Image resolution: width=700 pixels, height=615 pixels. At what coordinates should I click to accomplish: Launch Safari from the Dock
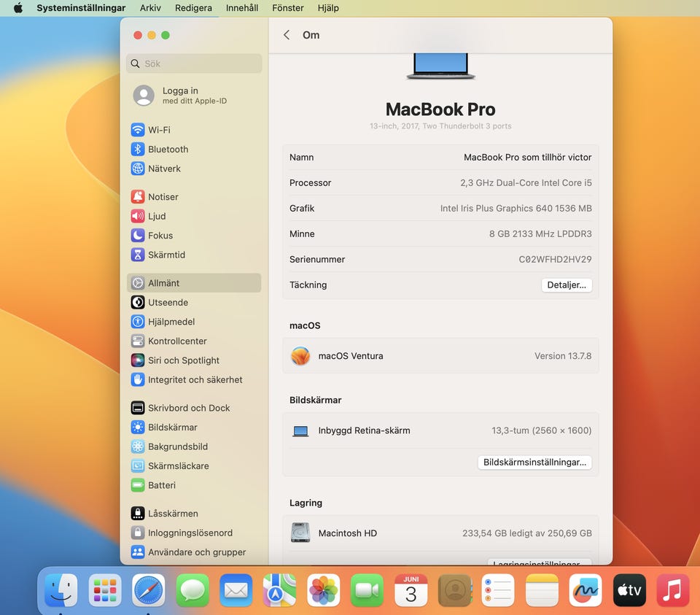click(x=148, y=590)
